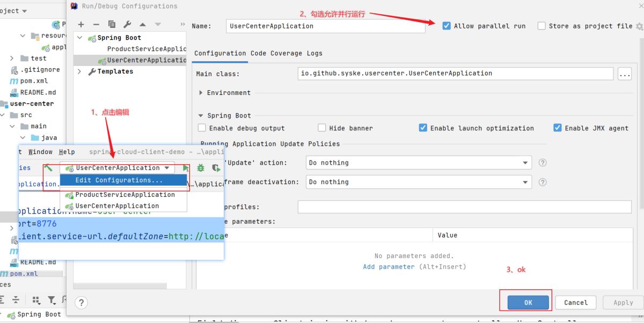Expand the Templates tree node

point(79,71)
